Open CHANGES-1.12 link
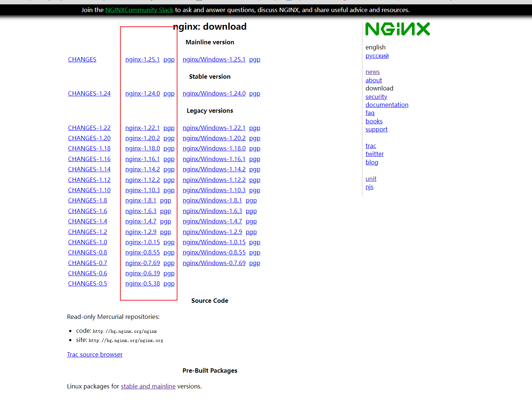This screenshot has height=402, width=532. point(89,180)
